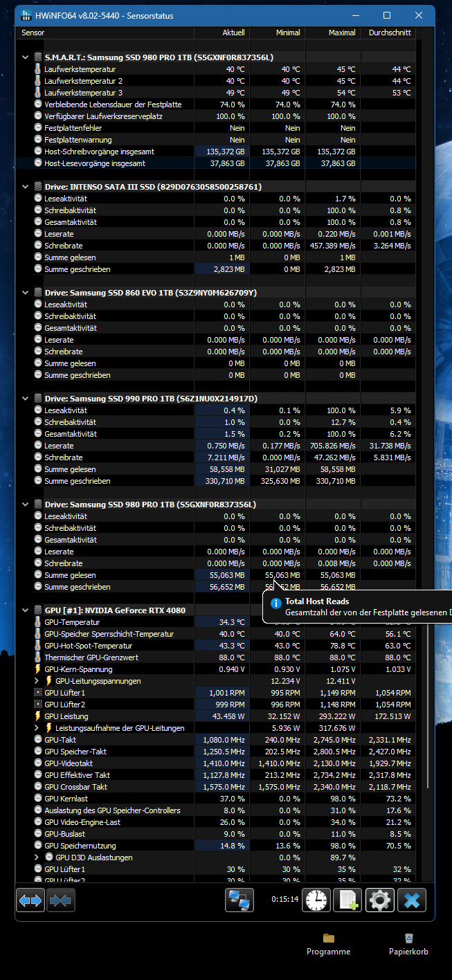The image size is (452, 980).
Task: Collapse the GPU [#1] NVIDIA GeForce RTX 4080 group
Action: [26, 610]
